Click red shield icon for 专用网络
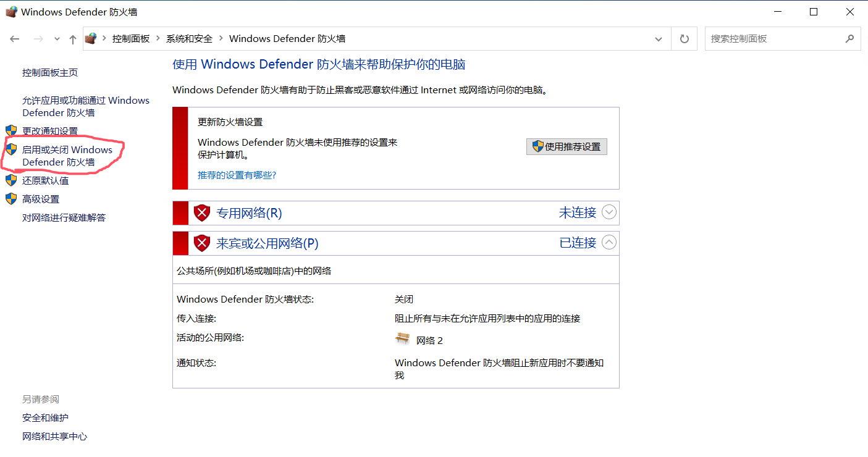868x457 pixels. 202,213
